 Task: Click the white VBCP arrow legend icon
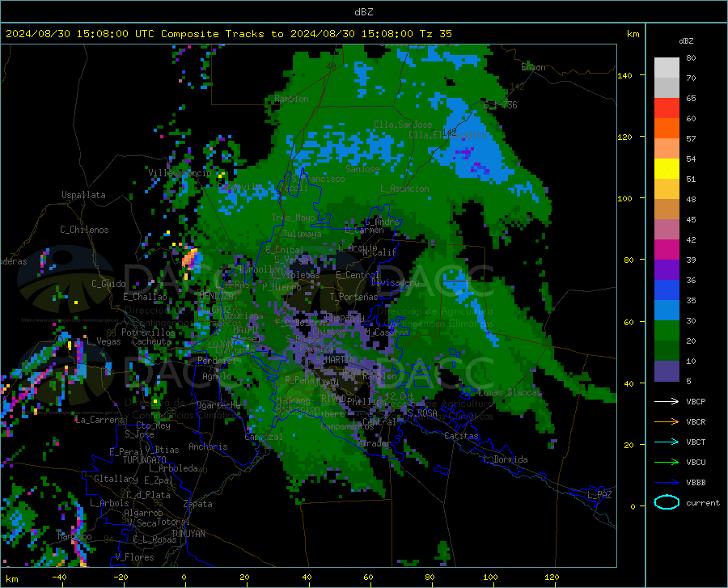(667, 401)
